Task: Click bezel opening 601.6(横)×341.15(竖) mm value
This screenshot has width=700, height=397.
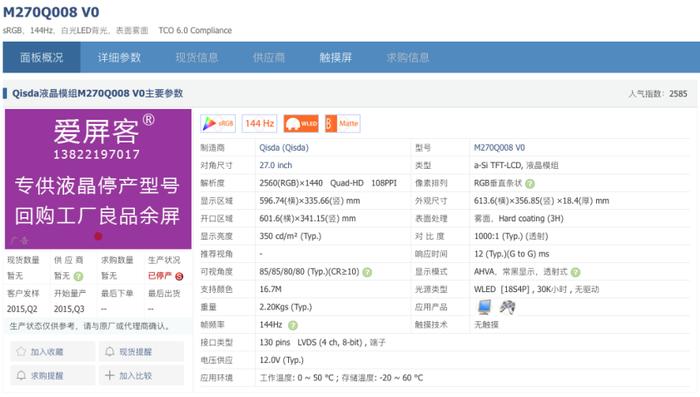Action: (308, 219)
